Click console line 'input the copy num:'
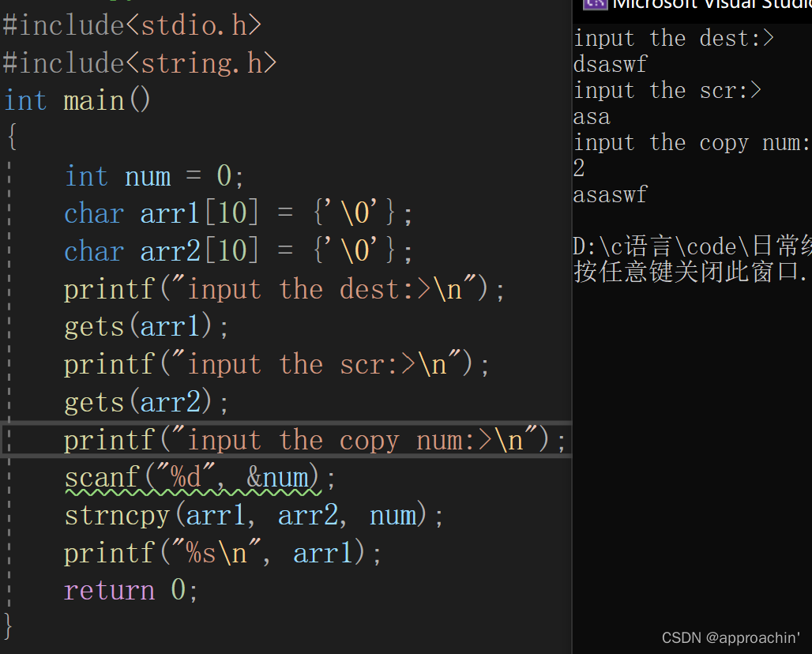Screen dimensions: 812x654 [692, 144]
